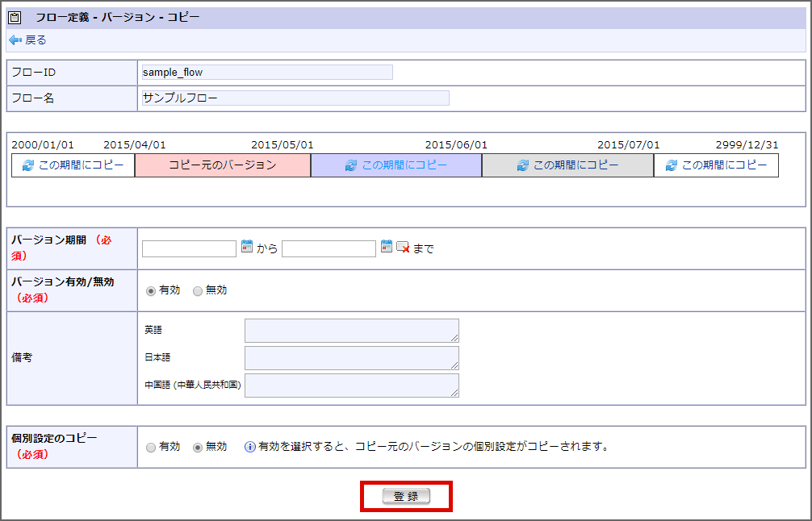Focus the version period start date field

click(189, 249)
